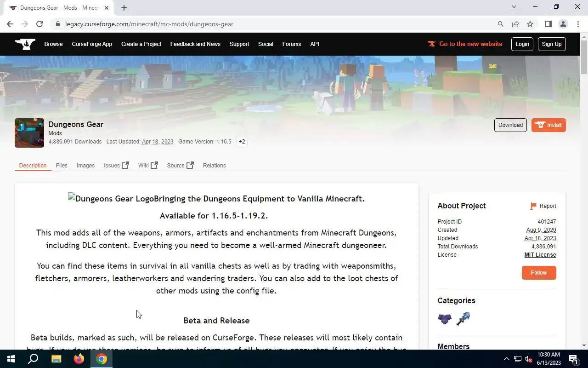Screen dimensions: 588x368
Task: Open a new browser tab
Action: click(x=124, y=8)
